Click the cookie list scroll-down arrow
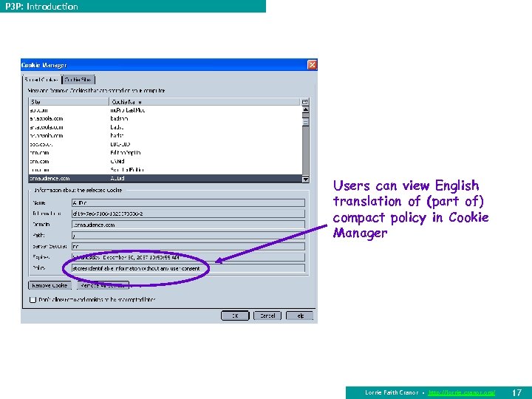 coord(305,179)
